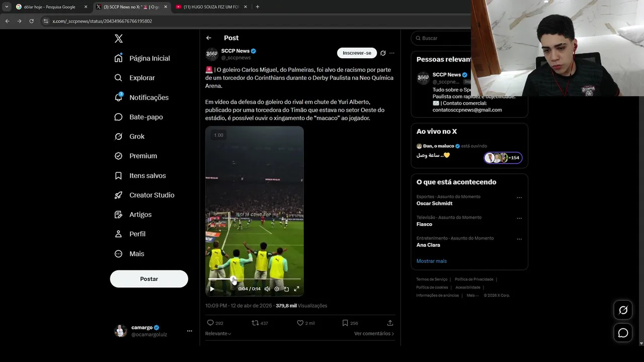Play the video
Image resolution: width=644 pixels, height=362 pixels.
pos(212,289)
